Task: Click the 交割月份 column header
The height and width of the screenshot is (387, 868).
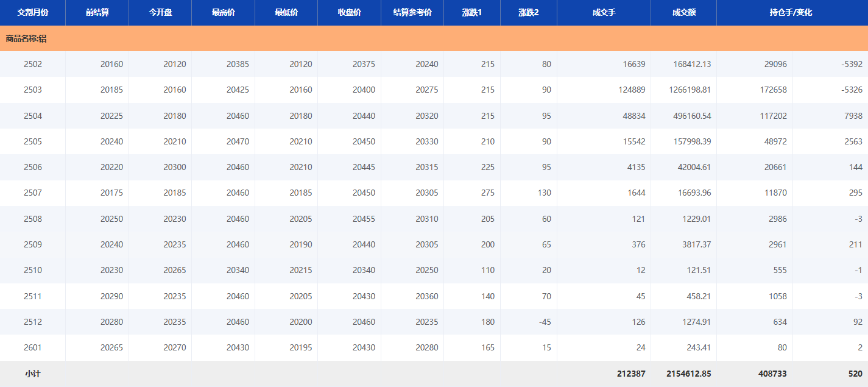Action: tap(33, 12)
